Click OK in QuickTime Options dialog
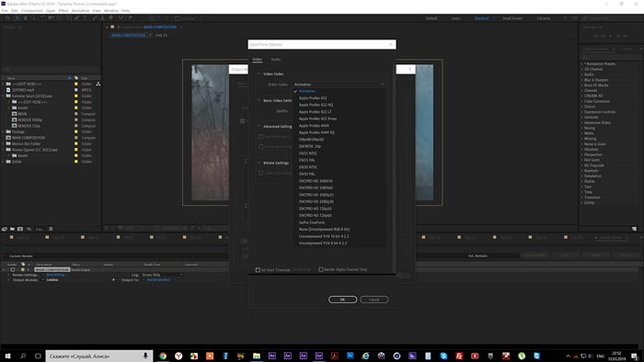This screenshot has width=644, height=362. pyautogui.click(x=342, y=300)
